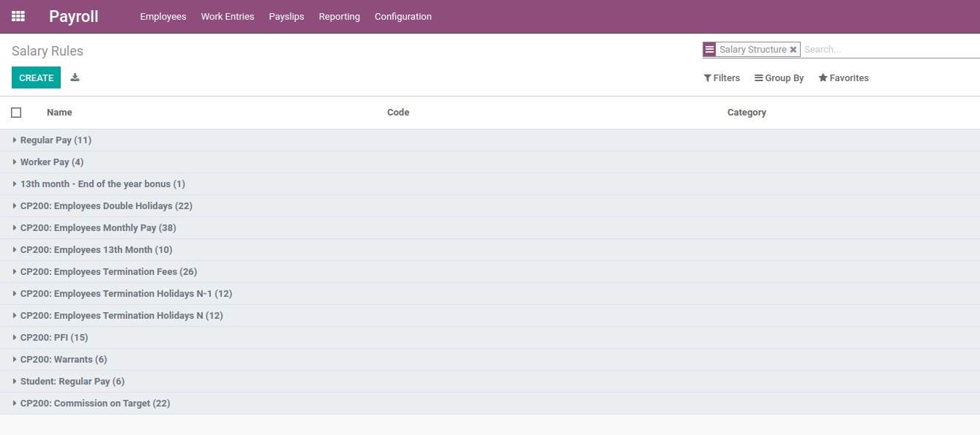
Task: Open the Group By dropdown
Action: 779,77
